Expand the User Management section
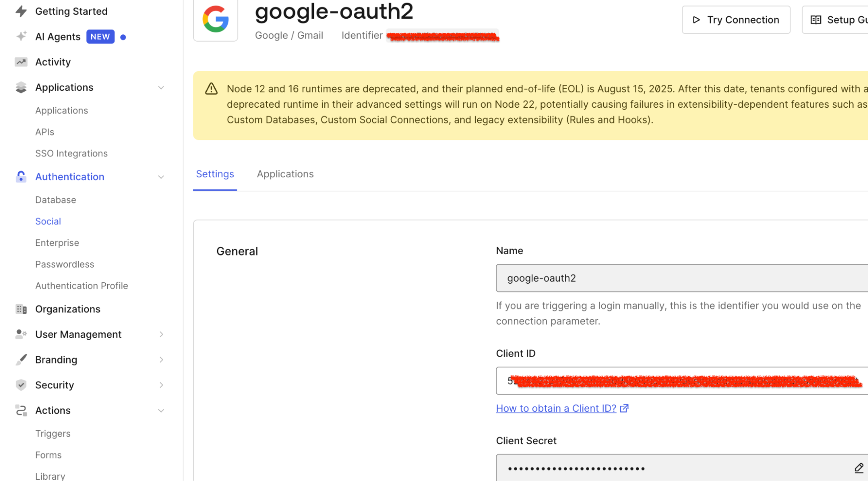 [x=161, y=334]
